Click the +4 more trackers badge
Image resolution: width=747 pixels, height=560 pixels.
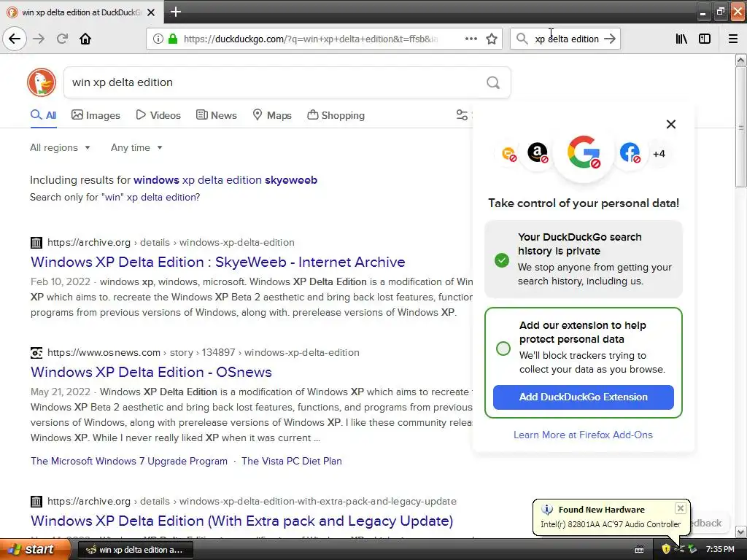(659, 154)
